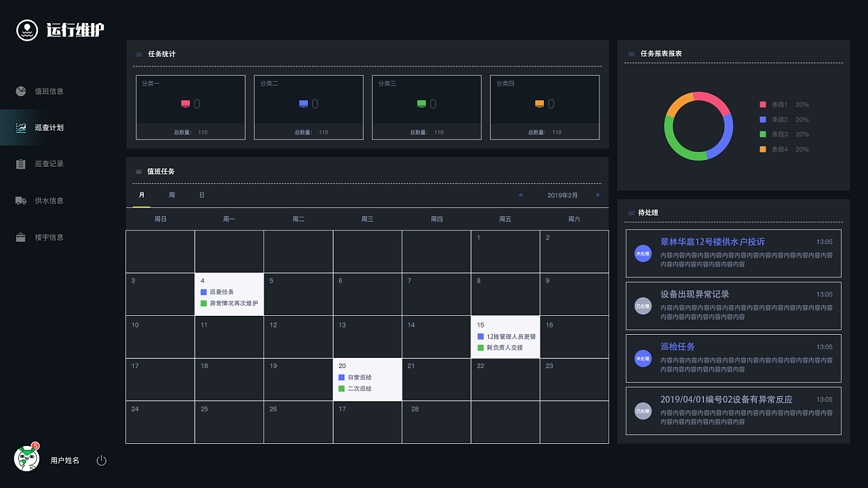Select calendar day 4 cell

(229, 294)
